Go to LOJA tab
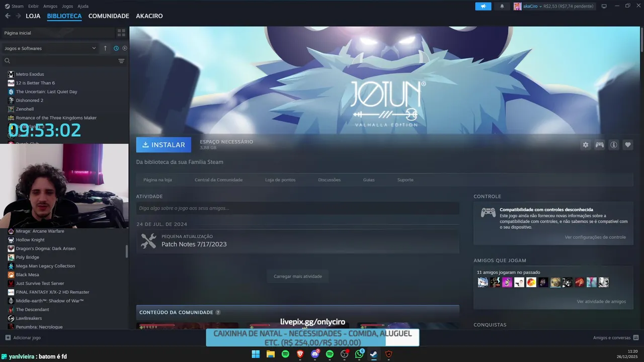Viewport: 644px width, 362px height. tap(33, 16)
